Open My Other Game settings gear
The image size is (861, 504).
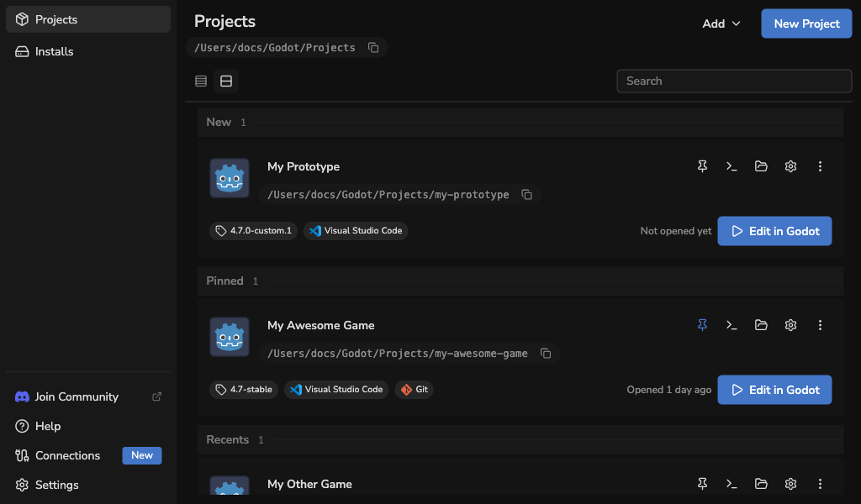(790, 484)
